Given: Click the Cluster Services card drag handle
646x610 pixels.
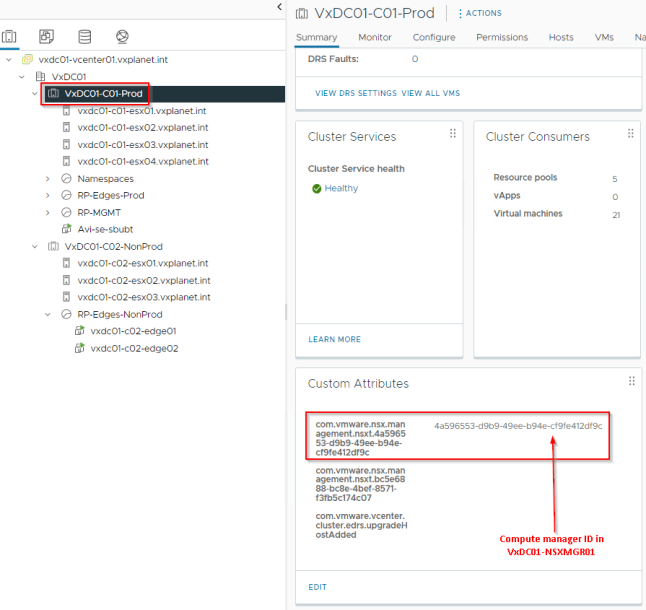Looking at the screenshot, I should tap(453, 133).
